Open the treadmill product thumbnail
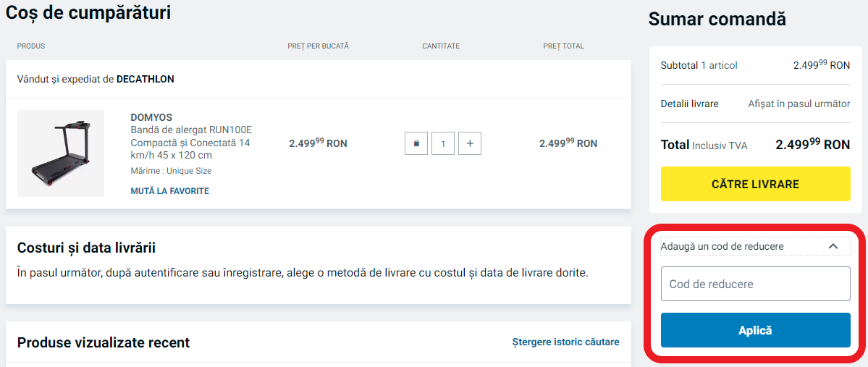 (x=61, y=153)
